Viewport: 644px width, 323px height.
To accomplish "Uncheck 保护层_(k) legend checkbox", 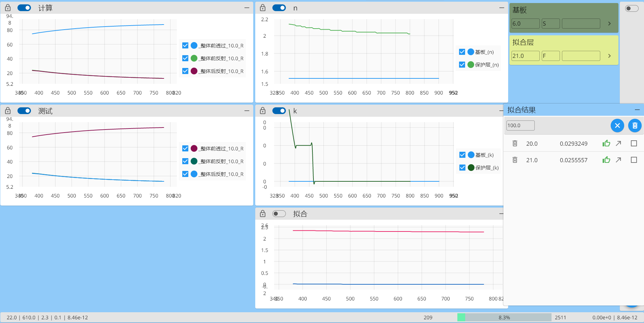I will [462, 168].
